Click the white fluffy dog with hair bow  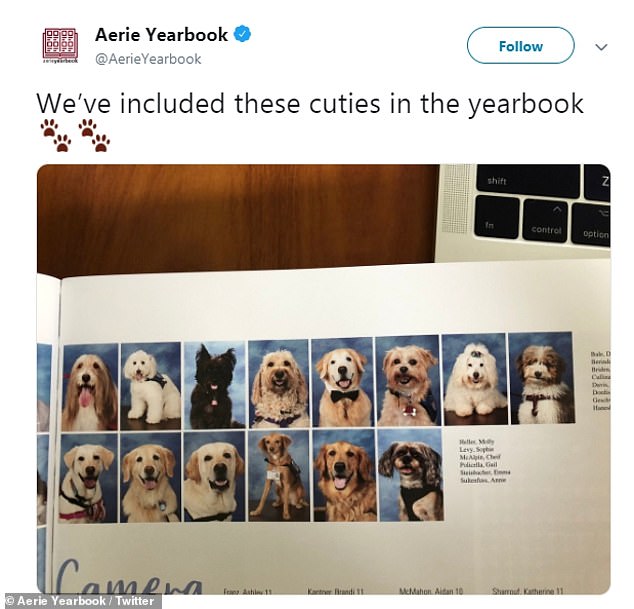(474, 379)
